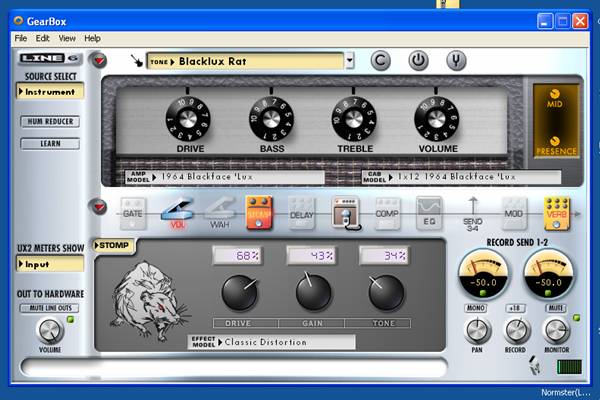The width and height of the screenshot is (600, 400).
Task: Click the stomp Tone knob at 34%
Action: [x=386, y=293]
